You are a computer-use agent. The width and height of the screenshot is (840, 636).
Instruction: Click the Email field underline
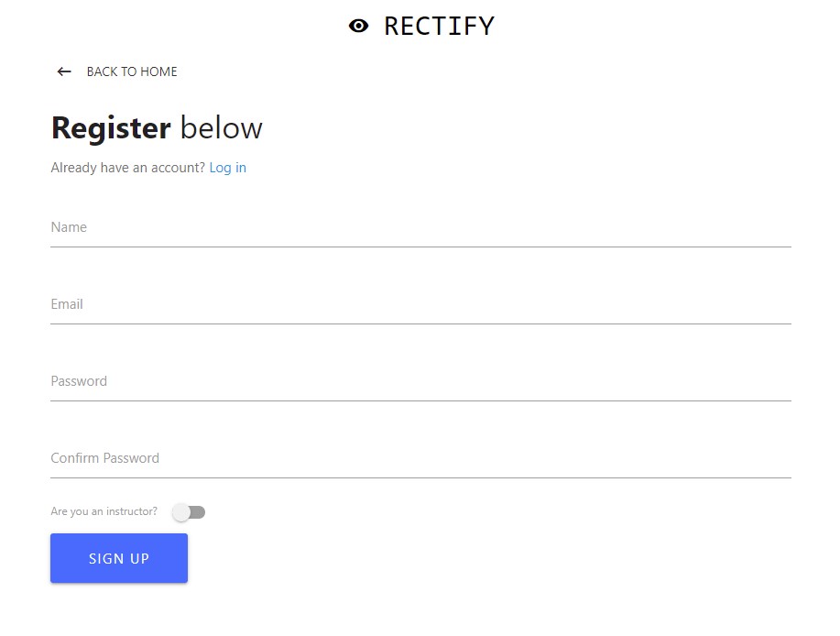coord(420,323)
